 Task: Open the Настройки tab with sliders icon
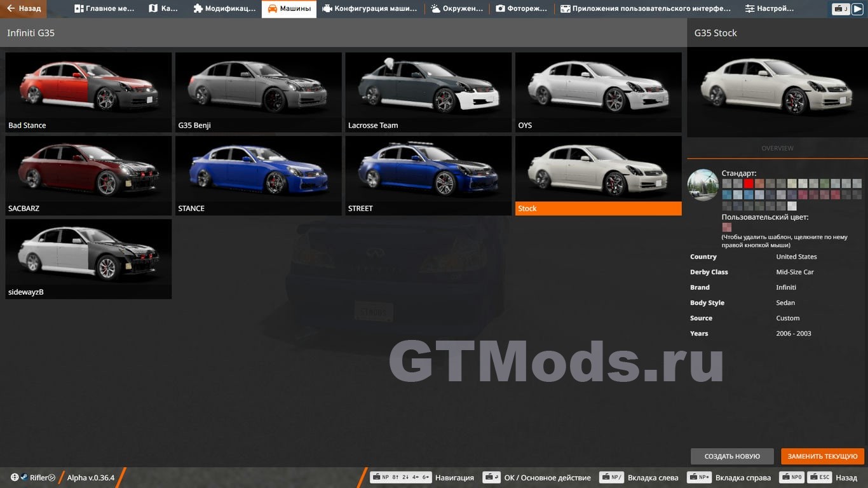770,9
